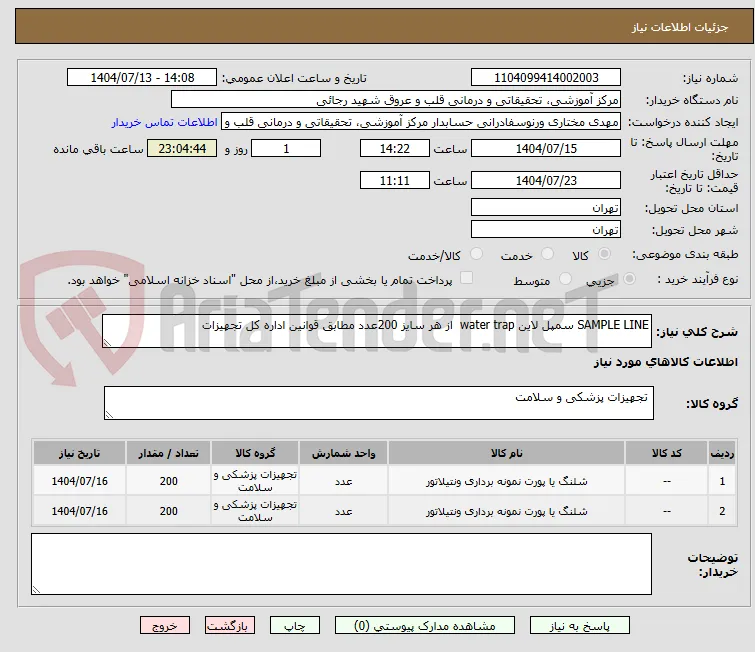The height and width of the screenshot is (652, 755).
Task: Click quantity 200 in row 1
Action: 169,481
